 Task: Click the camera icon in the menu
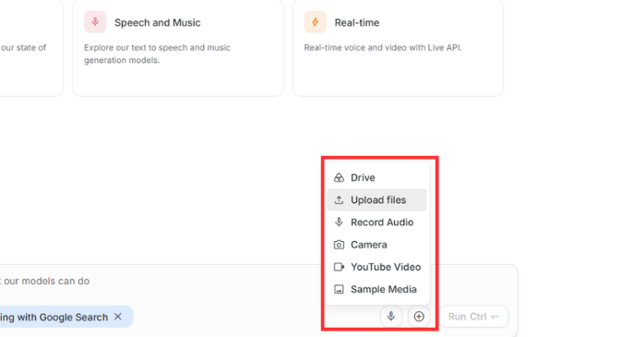tap(339, 245)
